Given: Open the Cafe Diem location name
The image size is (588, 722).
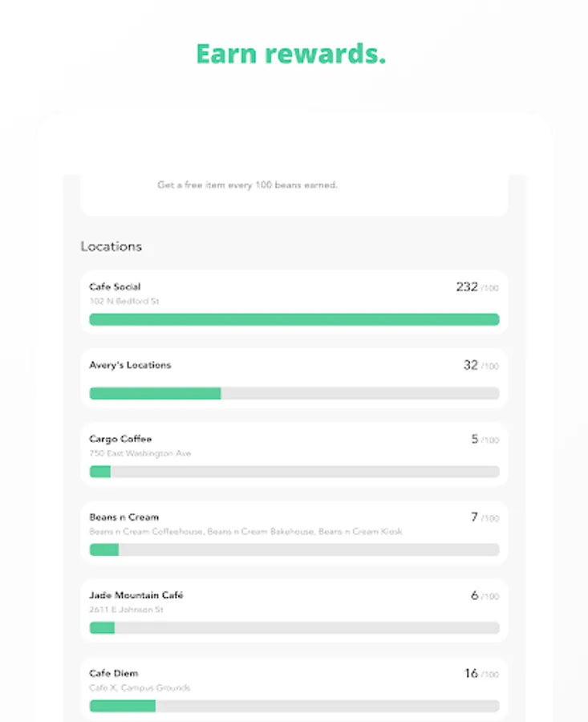Looking at the screenshot, I should 113,673.
